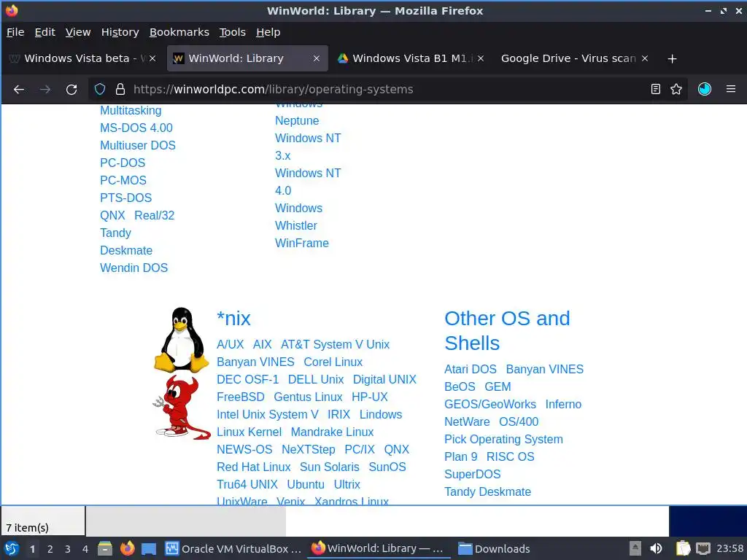
Task: View site security padlock info
Action: click(120, 89)
